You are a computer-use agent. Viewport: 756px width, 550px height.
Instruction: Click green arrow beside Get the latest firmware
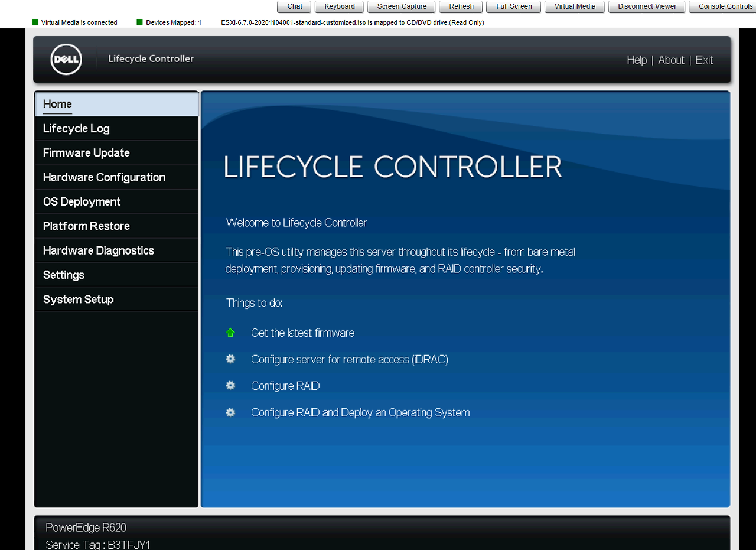coord(230,333)
